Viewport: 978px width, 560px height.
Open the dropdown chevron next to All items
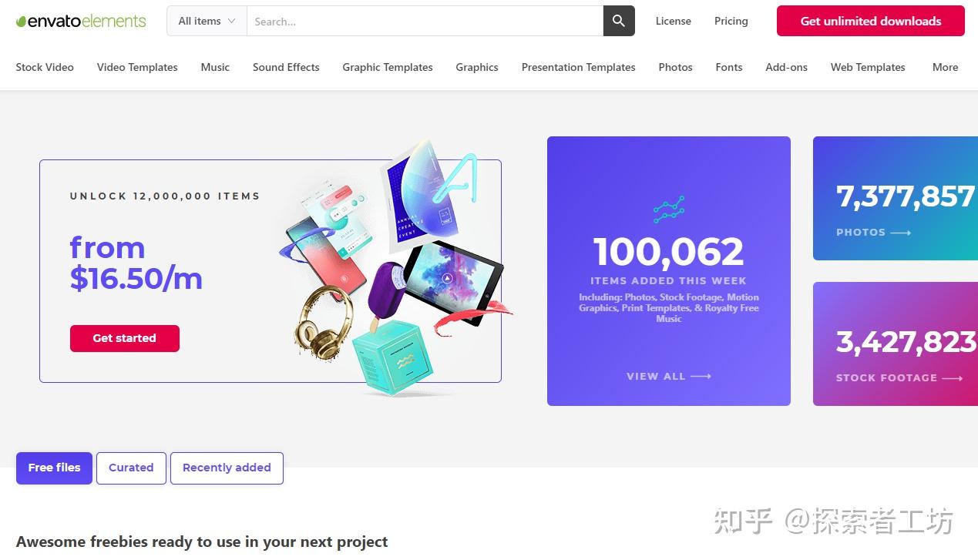[x=233, y=21]
